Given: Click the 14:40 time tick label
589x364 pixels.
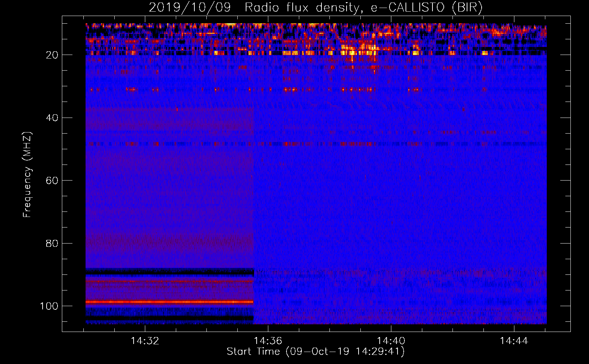Looking at the screenshot, I should click(391, 341).
